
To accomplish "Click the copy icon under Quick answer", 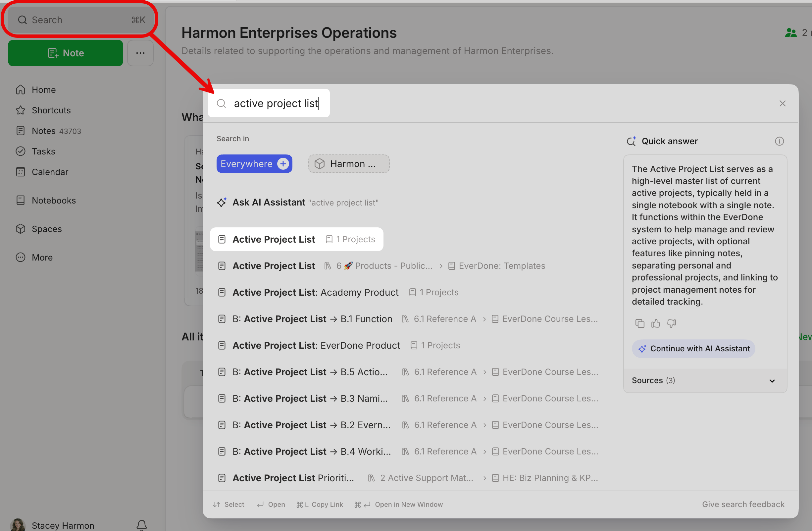I will coord(640,323).
